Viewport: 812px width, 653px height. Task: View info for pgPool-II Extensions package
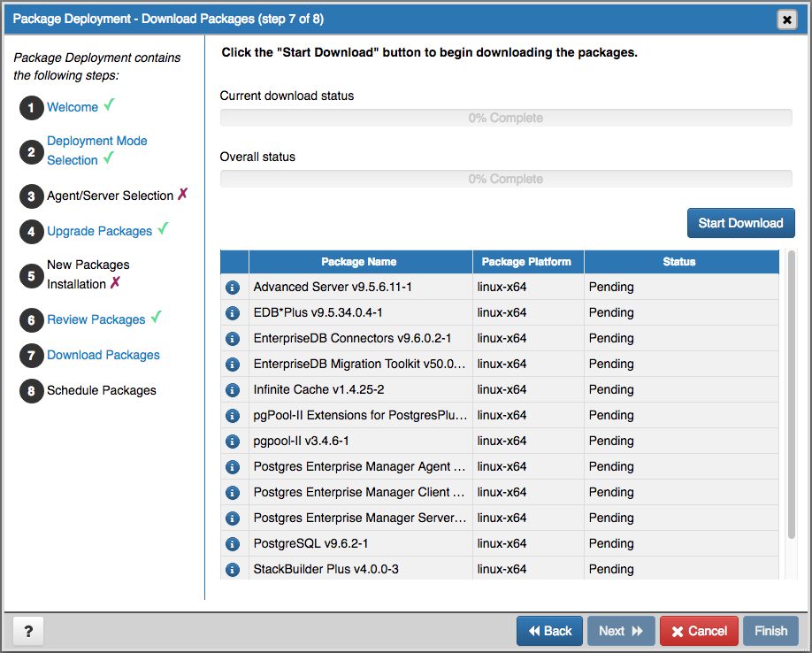pyautogui.click(x=233, y=415)
